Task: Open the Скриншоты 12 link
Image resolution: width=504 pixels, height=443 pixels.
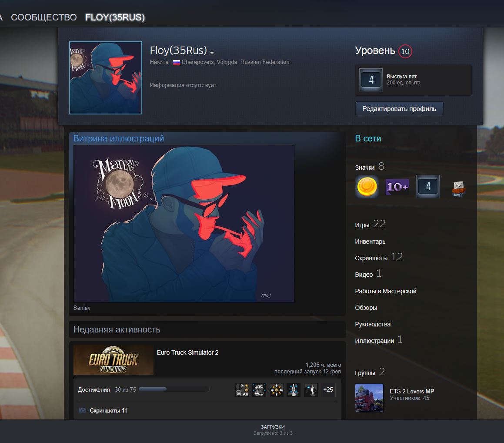Action: [379, 257]
